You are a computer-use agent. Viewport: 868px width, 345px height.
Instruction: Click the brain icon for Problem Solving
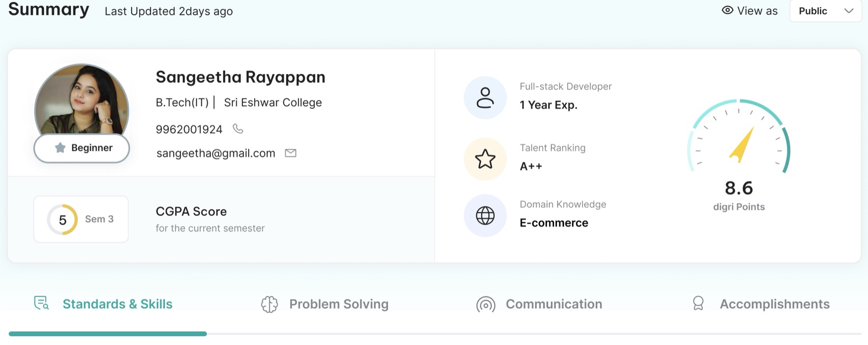[x=269, y=304]
